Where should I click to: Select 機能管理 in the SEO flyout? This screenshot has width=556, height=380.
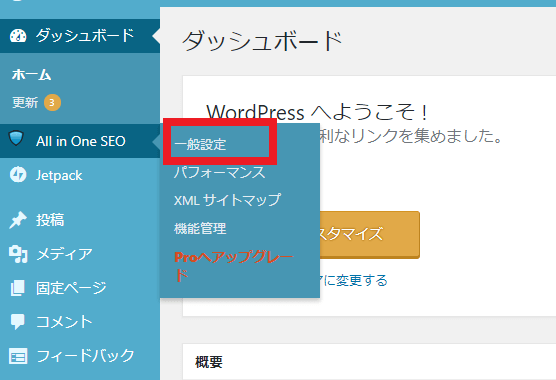click(200, 228)
